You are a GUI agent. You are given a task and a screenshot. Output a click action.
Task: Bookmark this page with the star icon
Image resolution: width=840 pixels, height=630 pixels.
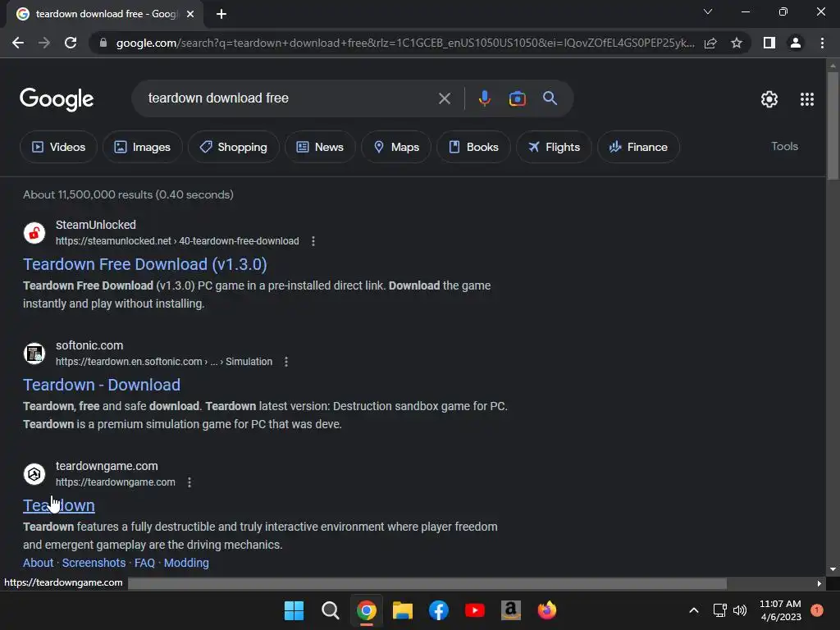pos(737,43)
